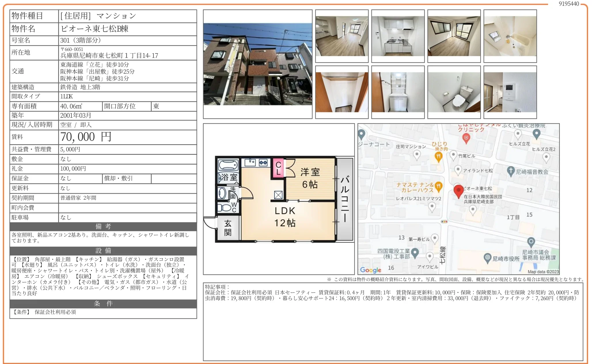The image size is (592, 364).
Task: Open the intercom monitor thumbnail photo
Action: pyautogui.click(x=510, y=92)
